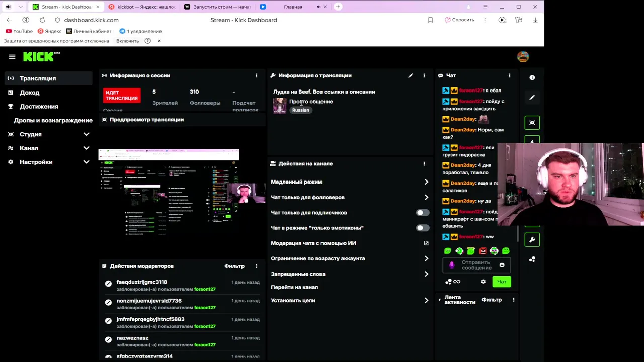Click the ban icon beside nazweznasz
Viewport: 644px width, 362px height.
(108, 340)
